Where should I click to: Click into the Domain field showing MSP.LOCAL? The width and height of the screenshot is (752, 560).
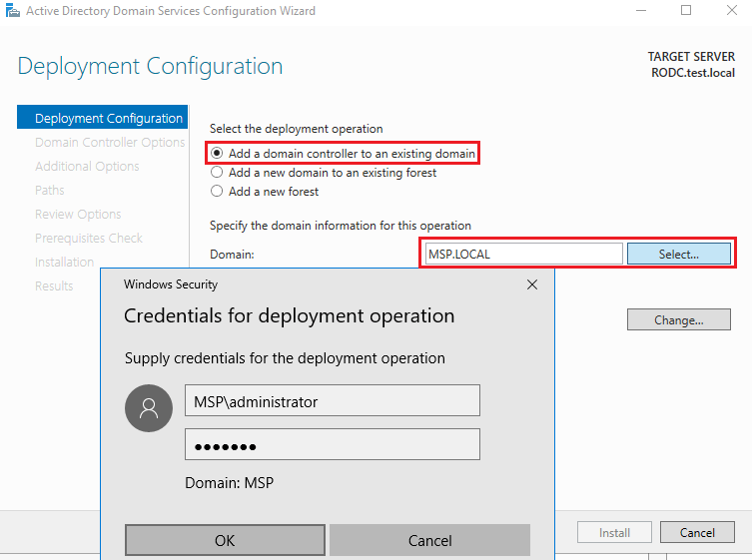tap(523, 255)
